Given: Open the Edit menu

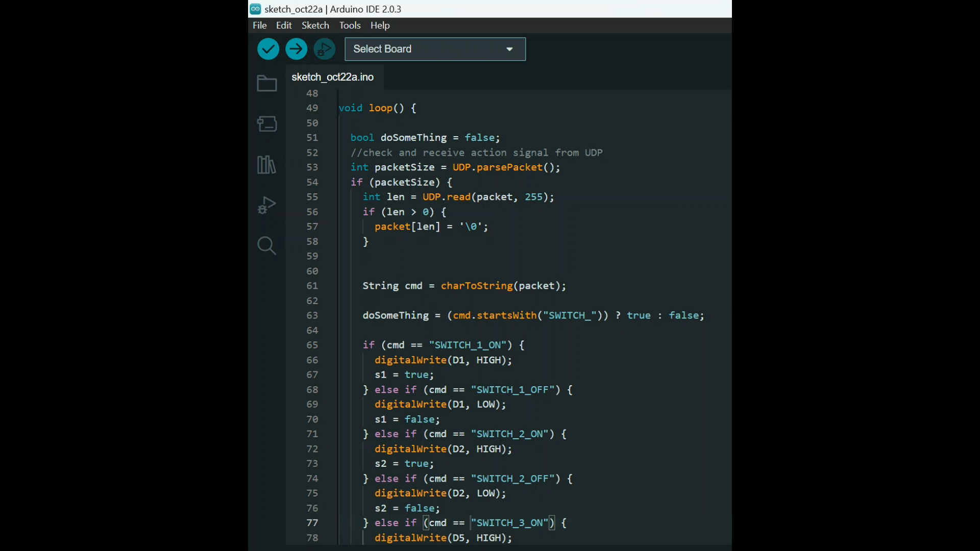Looking at the screenshot, I should point(283,25).
